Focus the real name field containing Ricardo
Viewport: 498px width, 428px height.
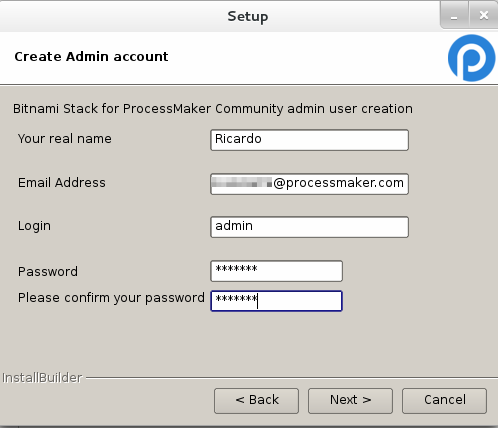[x=309, y=140]
